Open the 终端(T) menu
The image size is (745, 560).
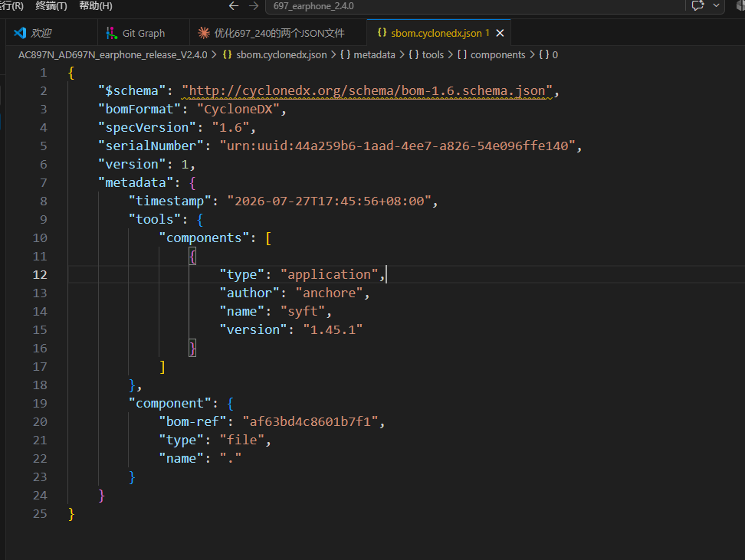[x=51, y=5]
